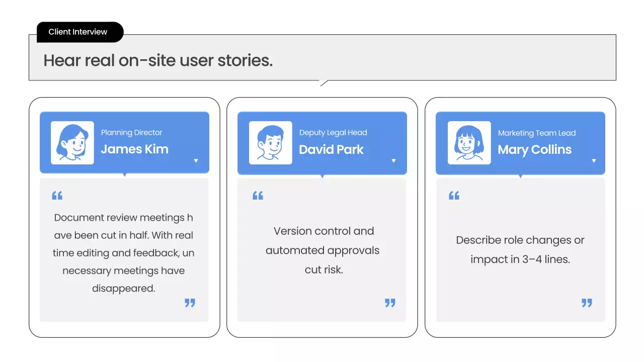Click the Deputy Legal Head title
The width and height of the screenshot is (644, 362).
333,133
